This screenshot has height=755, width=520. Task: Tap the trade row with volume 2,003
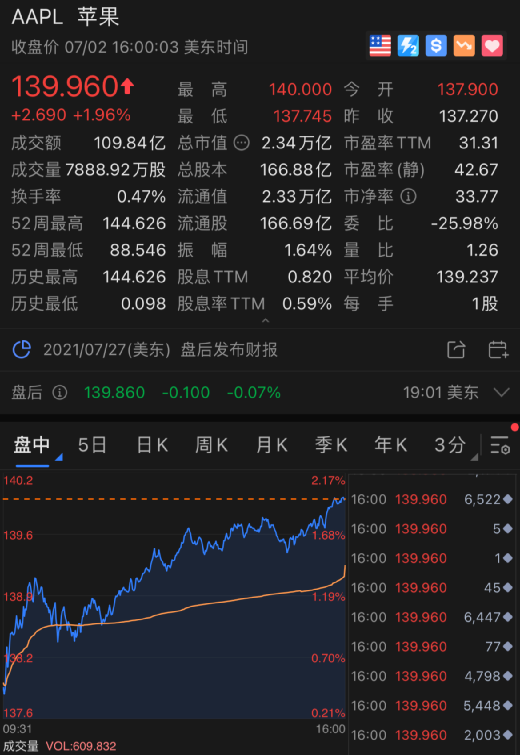[432, 735]
